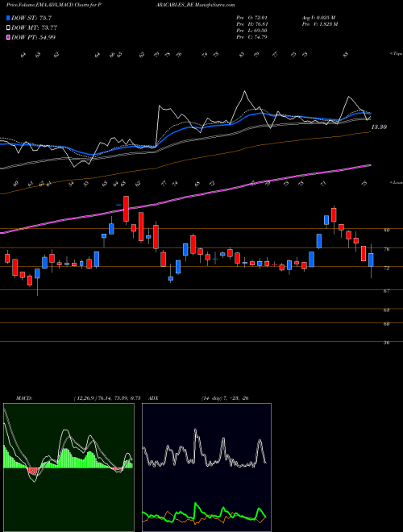Click the 'ADX' panel label
This screenshot has height=532, width=403.
(153, 398)
